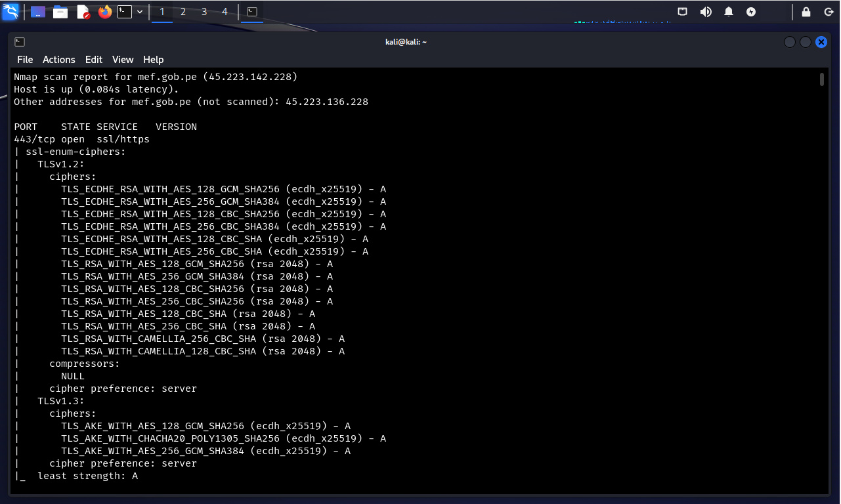
Task: Open the file manager from panel
Action: [60, 12]
